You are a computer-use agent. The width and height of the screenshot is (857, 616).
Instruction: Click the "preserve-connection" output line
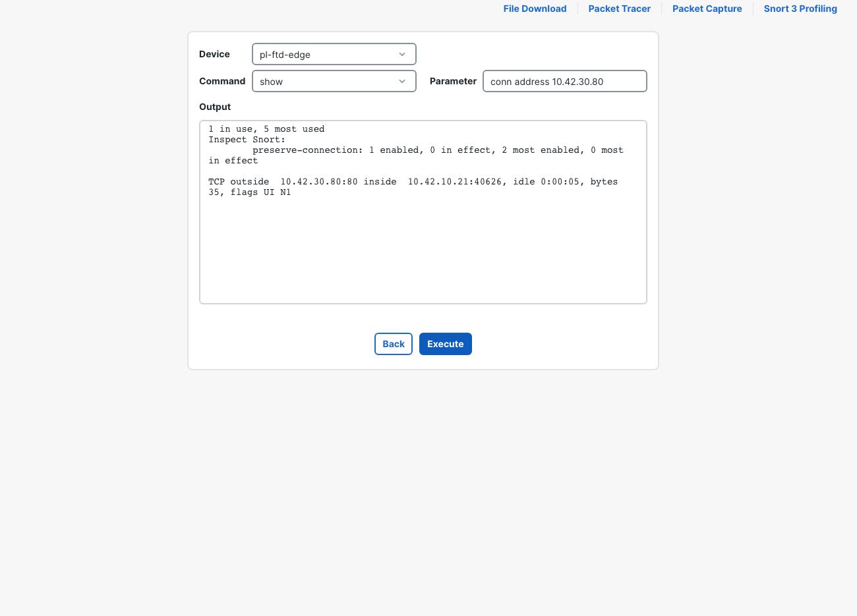click(x=438, y=150)
